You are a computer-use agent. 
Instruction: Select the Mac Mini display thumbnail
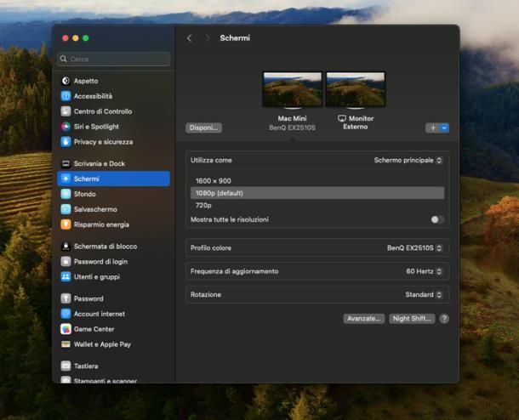pos(293,89)
